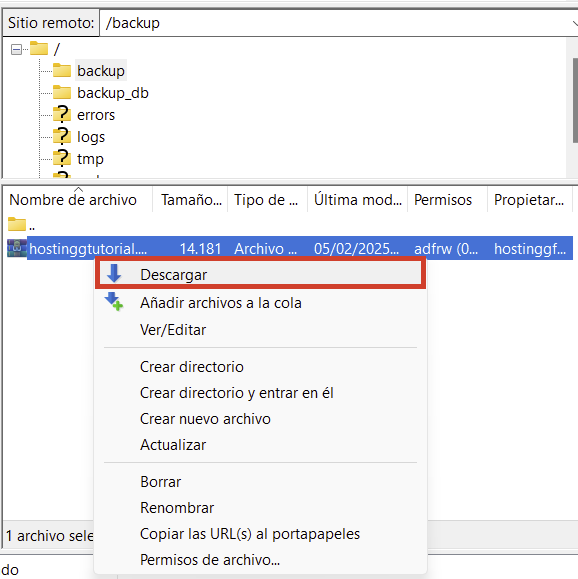The width and height of the screenshot is (578, 579).
Task: Click the add-to-queue arrow plus icon
Action: tap(114, 302)
